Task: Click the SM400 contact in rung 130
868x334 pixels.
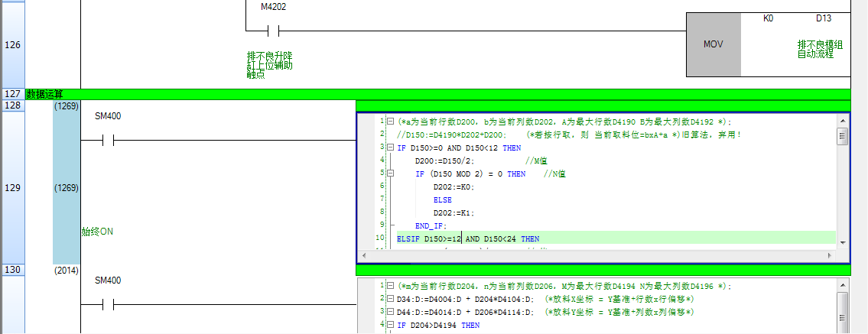Action: [x=108, y=305]
